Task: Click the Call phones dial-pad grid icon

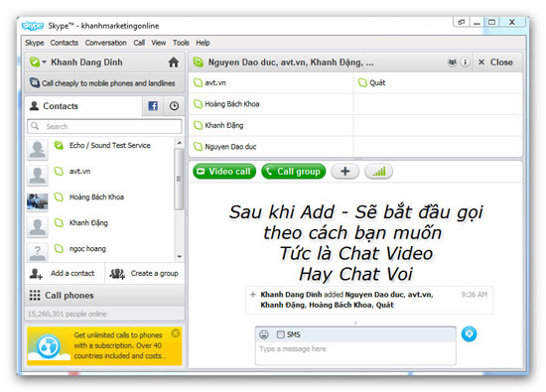Action: (x=35, y=295)
